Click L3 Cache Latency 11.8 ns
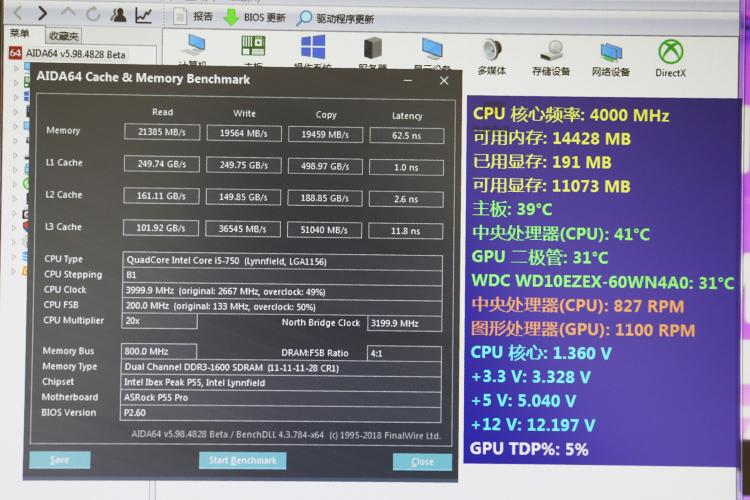This screenshot has width=750, height=500. [405, 231]
